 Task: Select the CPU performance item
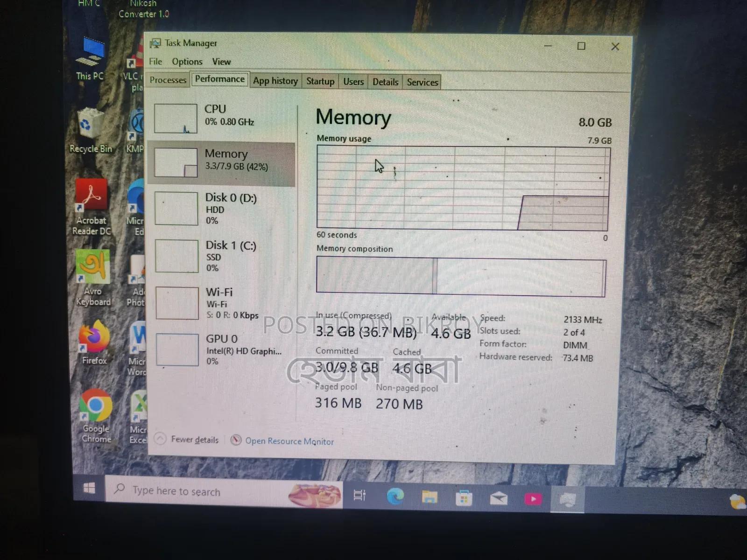click(222, 118)
